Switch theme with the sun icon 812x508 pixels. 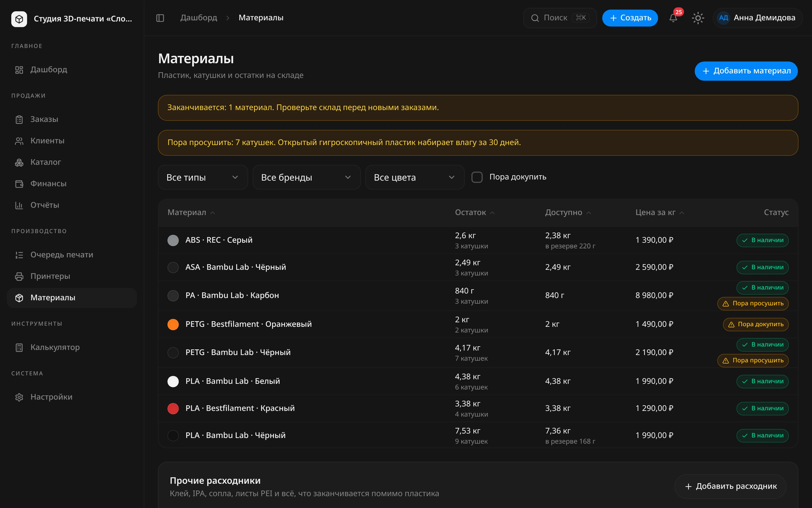[698, 18]
